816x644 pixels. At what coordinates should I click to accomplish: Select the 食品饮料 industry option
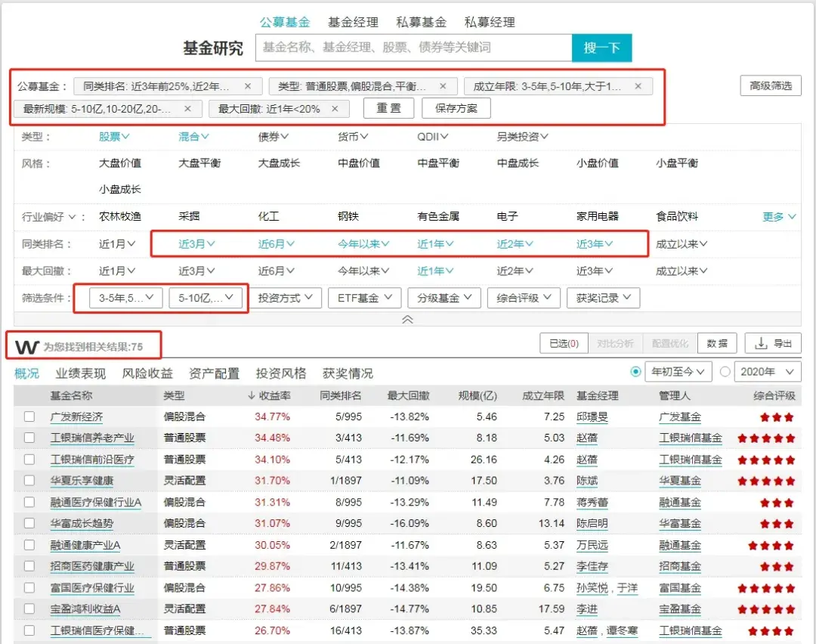pos(677,217)
